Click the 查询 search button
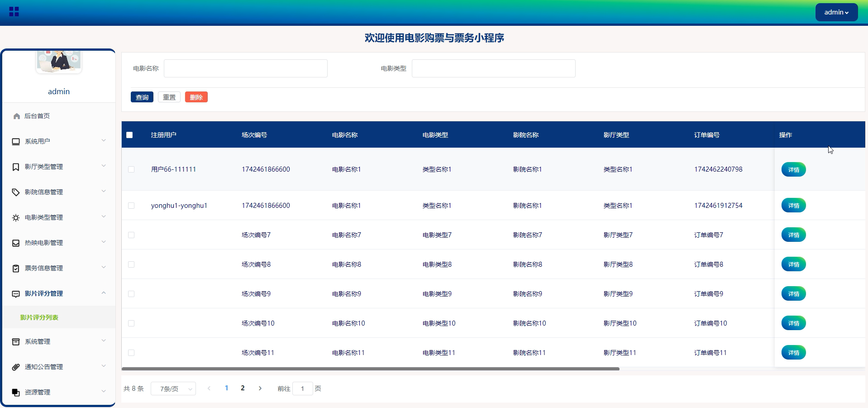868x408 pixels. click(142, 97)
